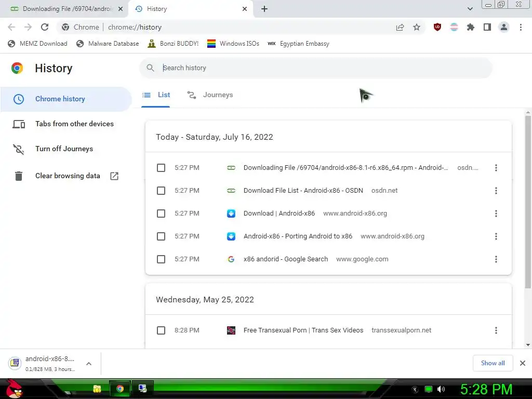
Task: Open Clear browsing data
Action: pyautogui.click(x=66, y=176)
